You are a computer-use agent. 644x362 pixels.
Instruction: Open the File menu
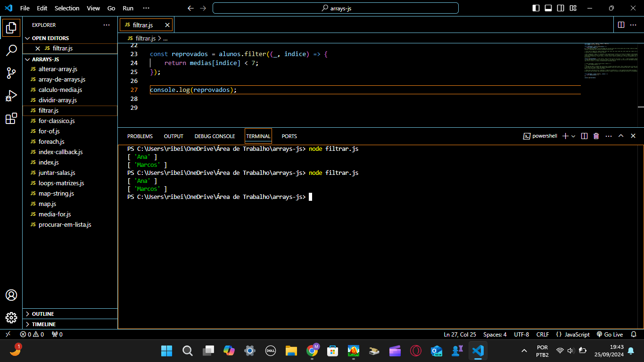[x=25, y=8]
